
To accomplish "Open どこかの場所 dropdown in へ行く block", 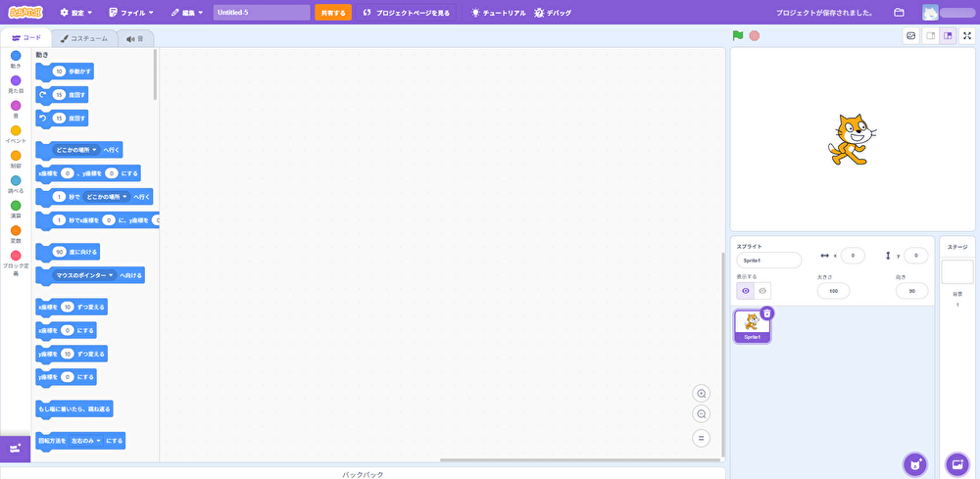I will point(76,151).
